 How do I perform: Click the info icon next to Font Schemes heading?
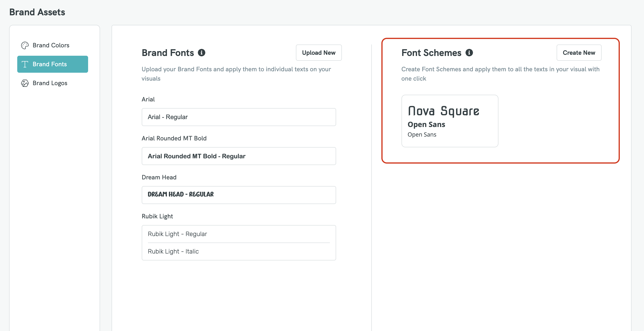(469, 53)
